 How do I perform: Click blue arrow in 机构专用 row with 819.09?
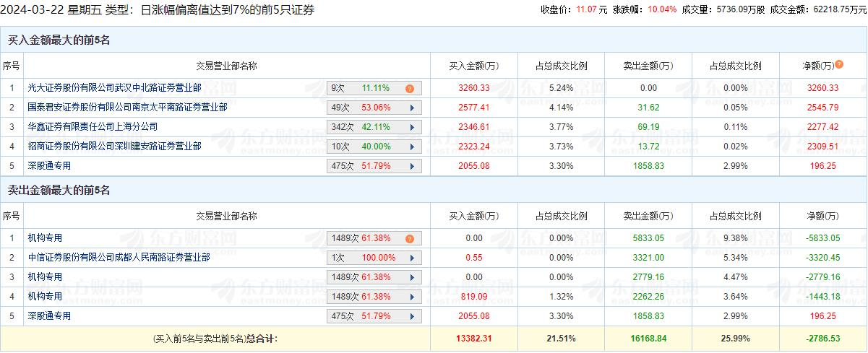coord(411,297)
